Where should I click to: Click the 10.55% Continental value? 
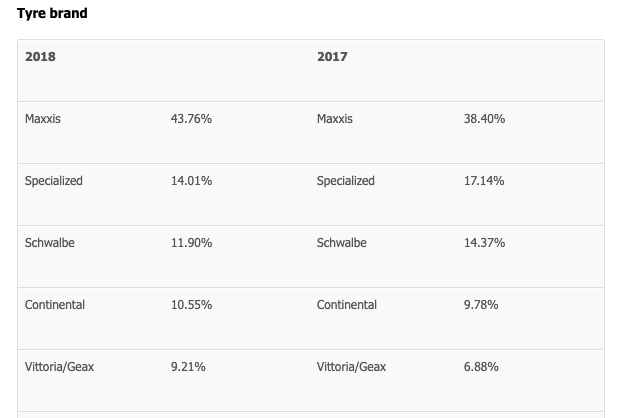(x=191, y=305)
